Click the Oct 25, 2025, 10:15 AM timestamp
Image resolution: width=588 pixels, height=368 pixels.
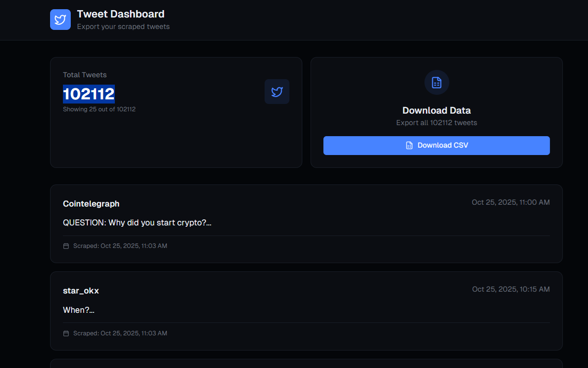coord(510,289)
